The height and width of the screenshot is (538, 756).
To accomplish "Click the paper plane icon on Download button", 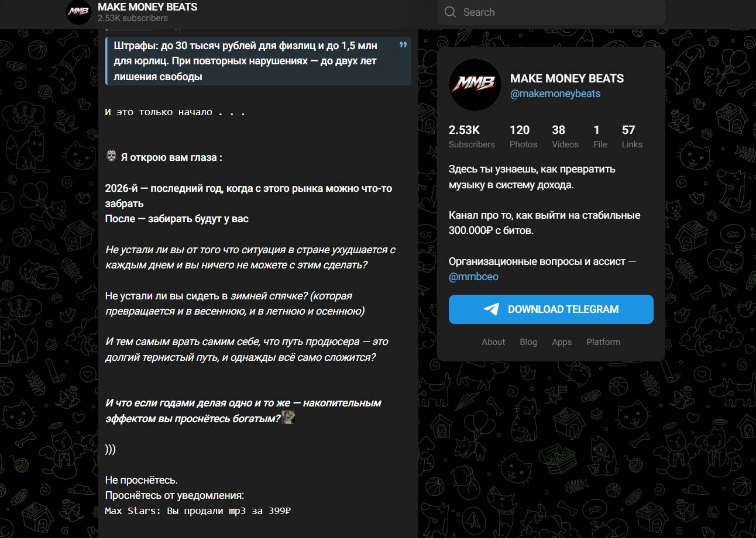I will pos(492,309).
